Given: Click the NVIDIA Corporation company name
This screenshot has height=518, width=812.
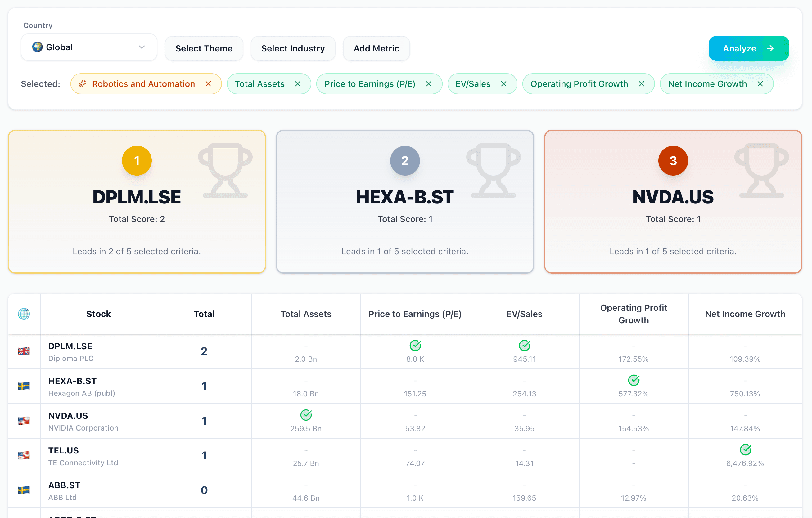Looking at the screenshot, I should click(x=83, y=428).
